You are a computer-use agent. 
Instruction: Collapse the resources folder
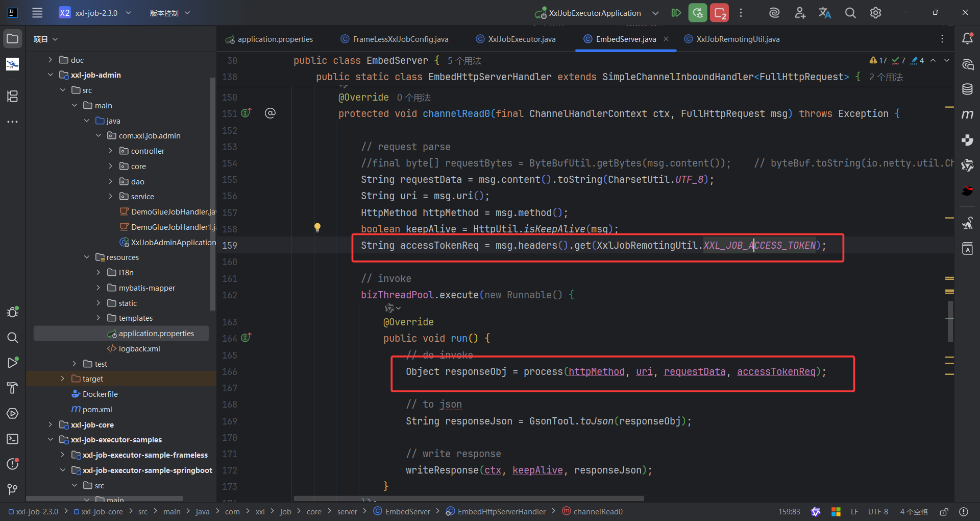tap(87, 257)
